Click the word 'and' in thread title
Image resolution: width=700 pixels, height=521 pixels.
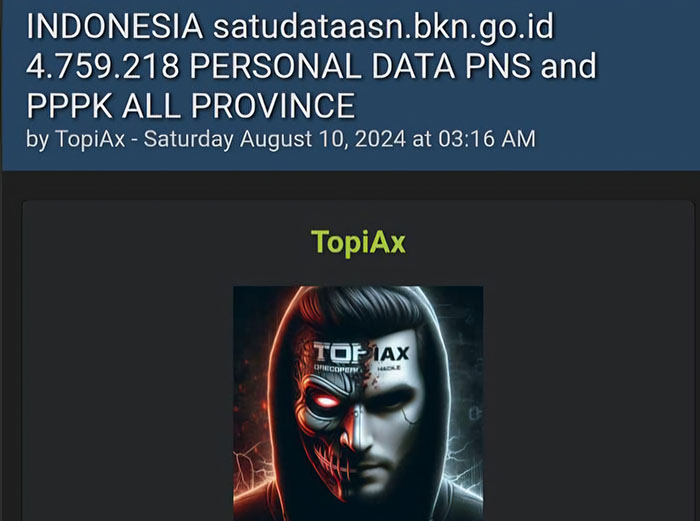click(568, 66)
